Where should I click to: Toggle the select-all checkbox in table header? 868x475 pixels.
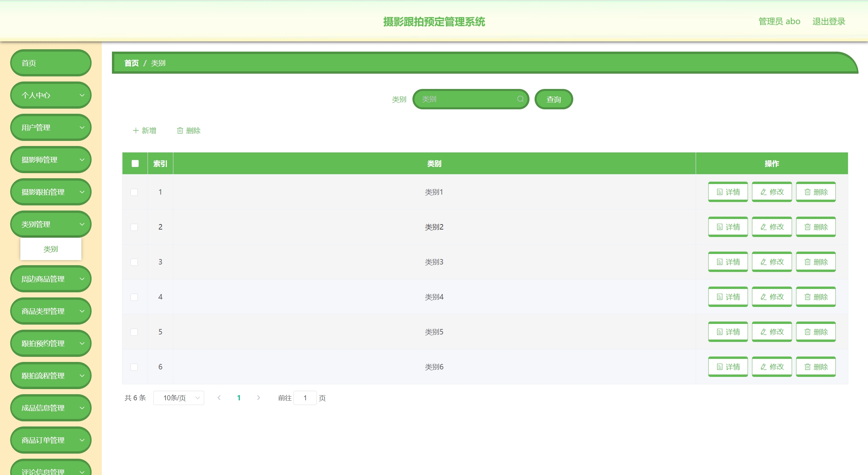(135, 163)
